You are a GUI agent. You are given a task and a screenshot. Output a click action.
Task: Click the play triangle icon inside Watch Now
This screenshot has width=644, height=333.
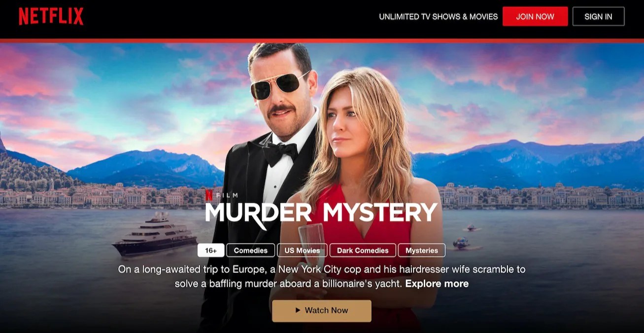pyautogui.click(x=297, y=310)
